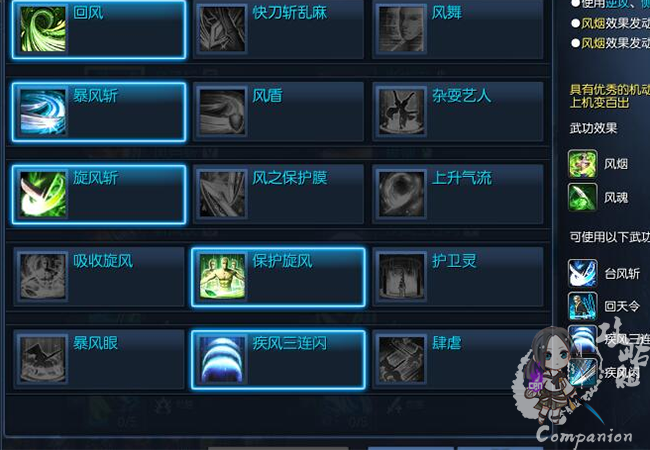650x450 pixels.
Task: Open the 台风斩 skill icon
Action: pos(582,273)
